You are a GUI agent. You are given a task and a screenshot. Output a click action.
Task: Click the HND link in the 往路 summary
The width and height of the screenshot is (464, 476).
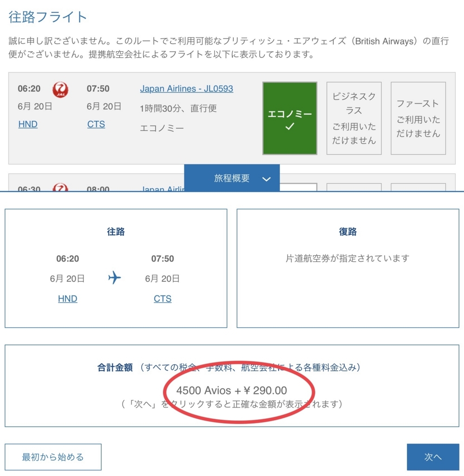pyautogui.click(x=67, y=298)
